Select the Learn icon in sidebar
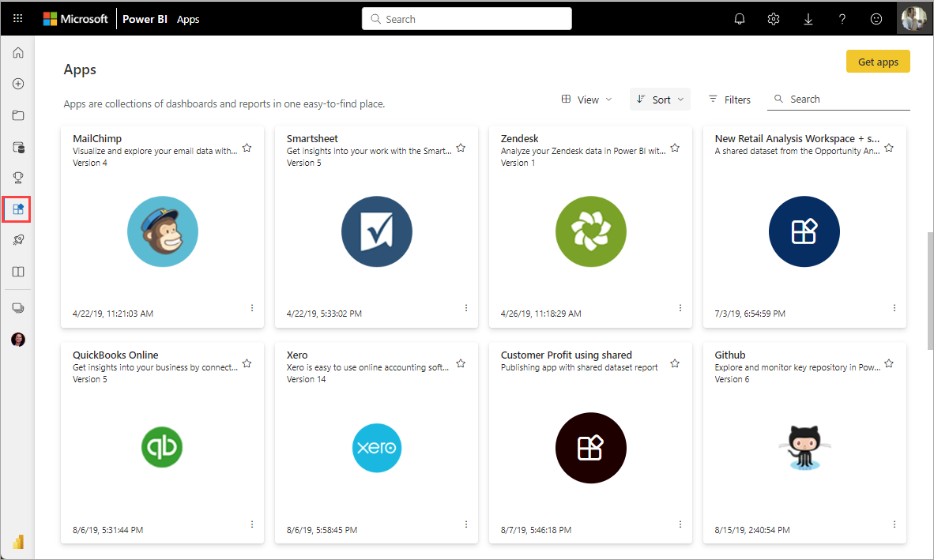This screenshot has height=560, width=934. tap(17, 272)
